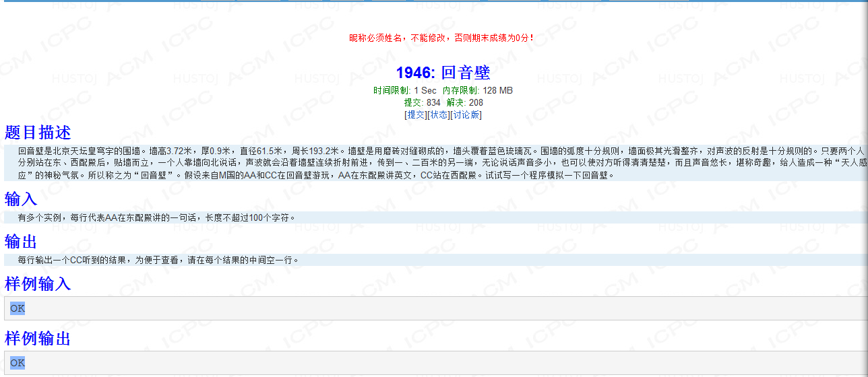
Task: Click the 样例输出 heading
Action: tap(38, 339)
